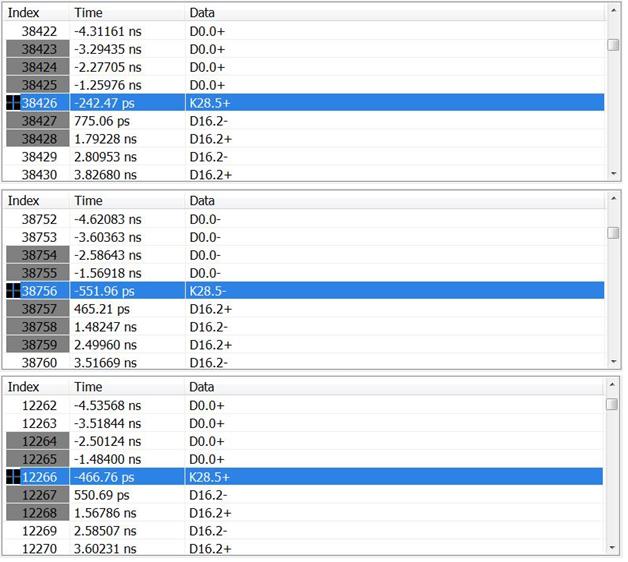
Task: Sort the top panel by Time header
Action: 88,13
